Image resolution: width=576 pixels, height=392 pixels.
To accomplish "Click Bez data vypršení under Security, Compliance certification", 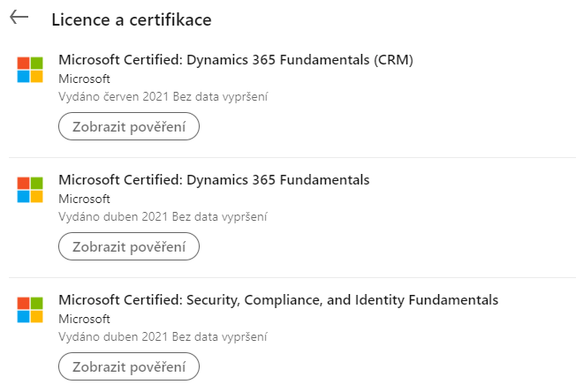I will [219, 336].
